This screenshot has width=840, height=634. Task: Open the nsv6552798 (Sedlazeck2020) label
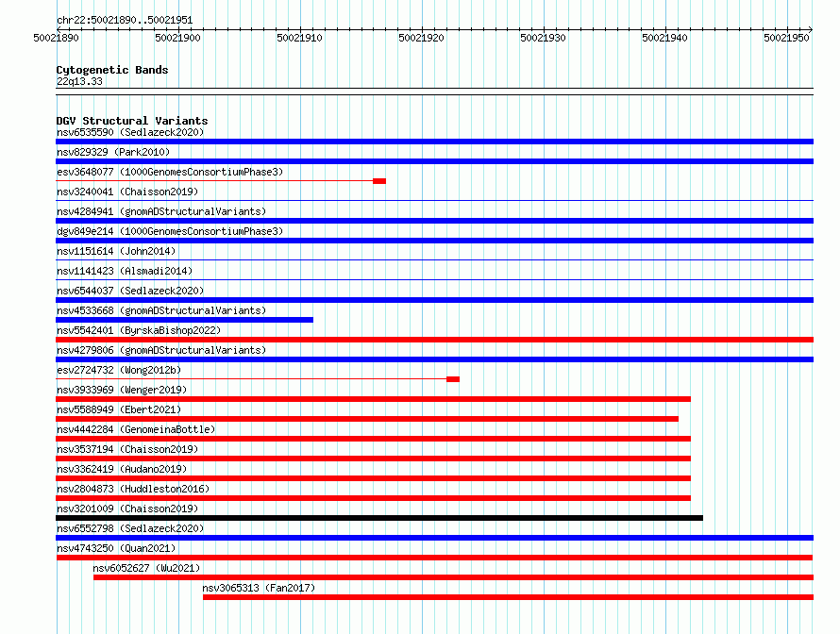coord(130,528)
